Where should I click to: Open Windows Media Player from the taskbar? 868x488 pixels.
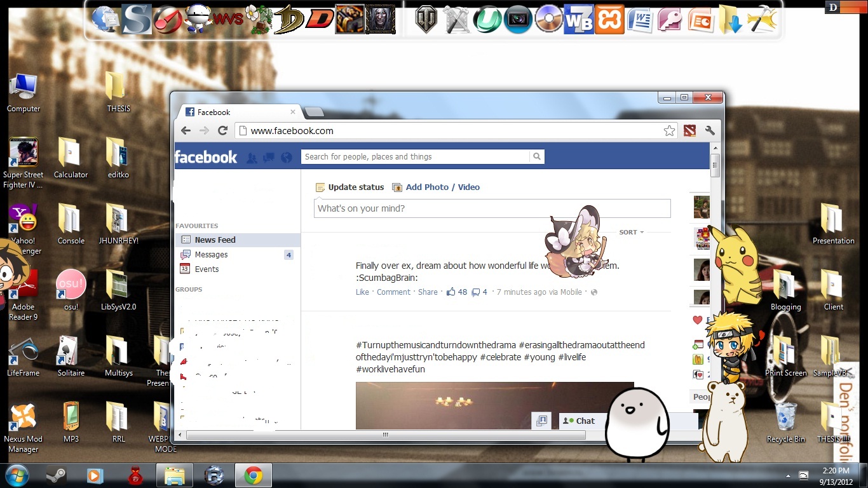(95, 475)
